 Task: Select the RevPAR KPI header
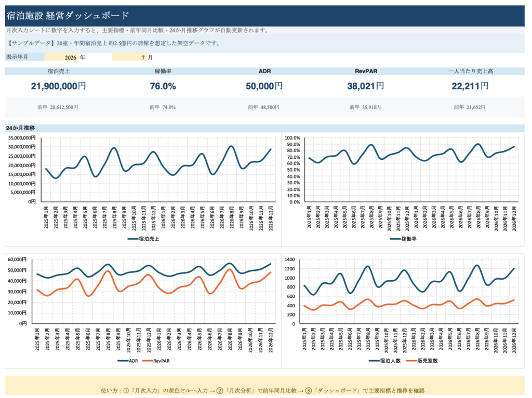[x=366, y=71]
